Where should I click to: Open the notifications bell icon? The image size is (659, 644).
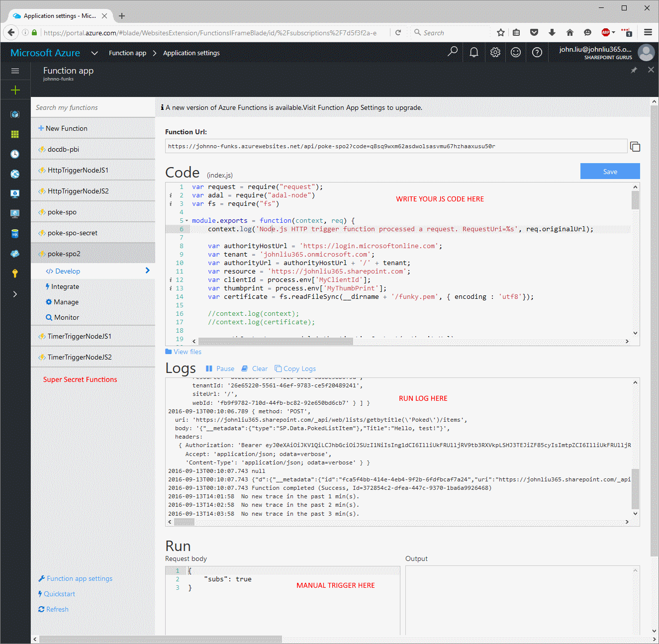473,52
